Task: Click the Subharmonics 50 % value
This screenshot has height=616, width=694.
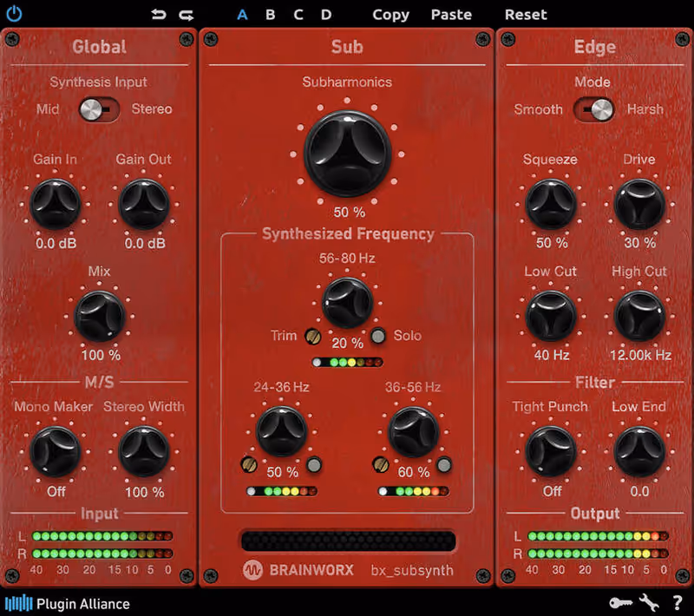Action: [x=350, y=212]
